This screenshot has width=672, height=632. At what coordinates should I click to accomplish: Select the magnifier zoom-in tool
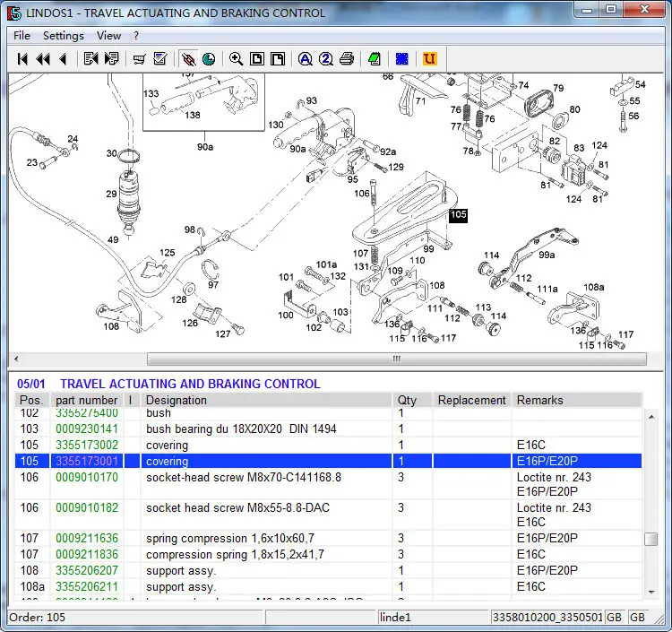coord(236,59)
